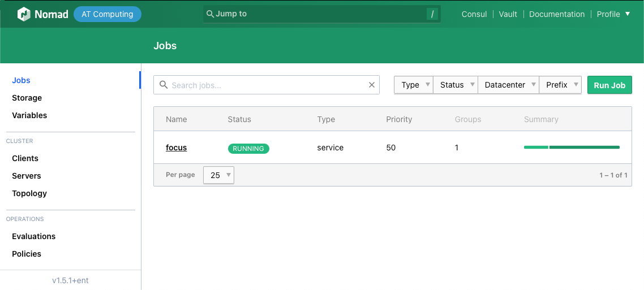This screenshot has height=290, width=644.
Task: Change the Per page count selector
Action: (218, 175)
